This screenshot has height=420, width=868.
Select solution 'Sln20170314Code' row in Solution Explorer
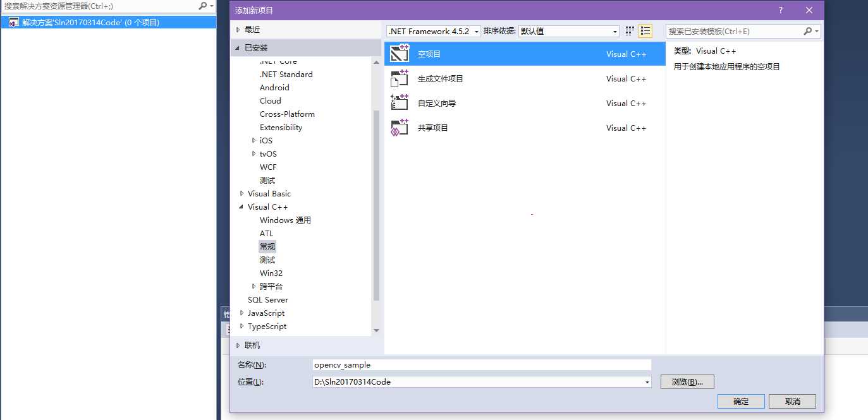coord(108,22)
